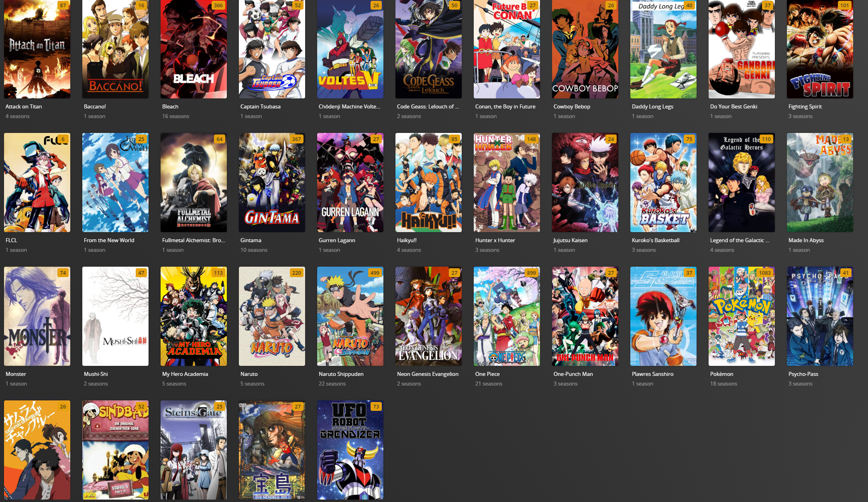Screen dimensions: 868x502
Task: Select the Fighting Spirit poster
Action: click(x=820, y=49)
